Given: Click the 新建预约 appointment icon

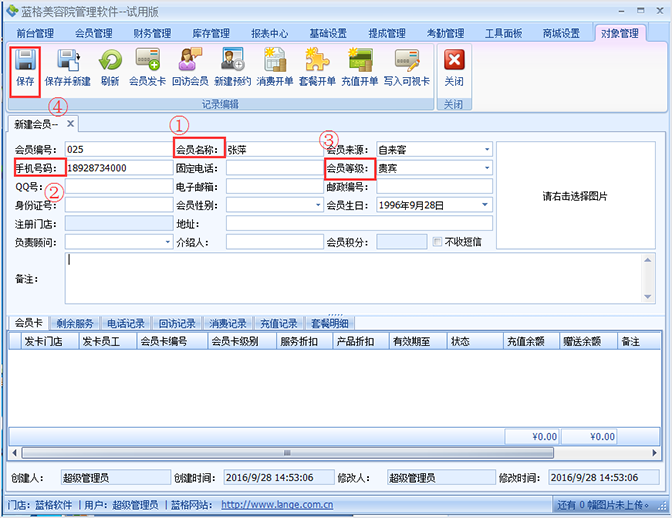Looking at the screenshot, I should point(232,69).
